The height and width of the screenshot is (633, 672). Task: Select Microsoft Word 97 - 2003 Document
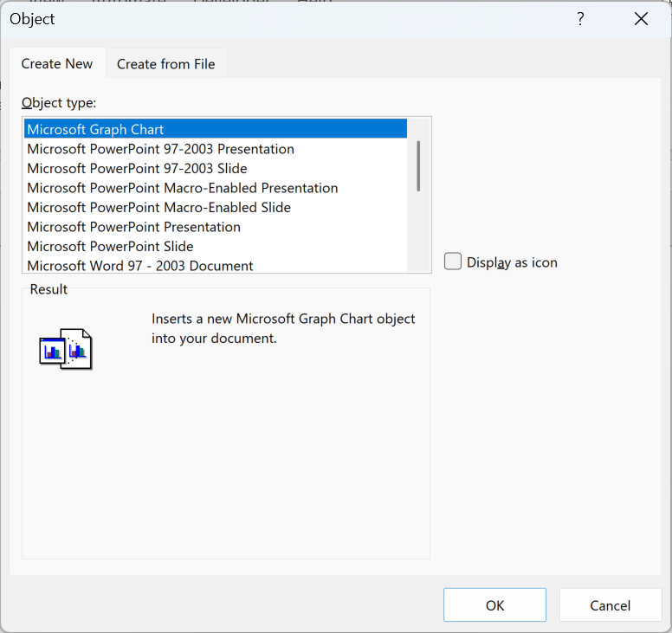[216, 265]
